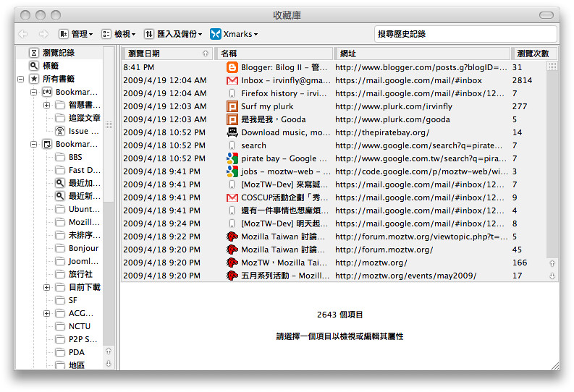Select URL http://thepiratebay.org/
This screenshot has height=392, width=574.
382,132
